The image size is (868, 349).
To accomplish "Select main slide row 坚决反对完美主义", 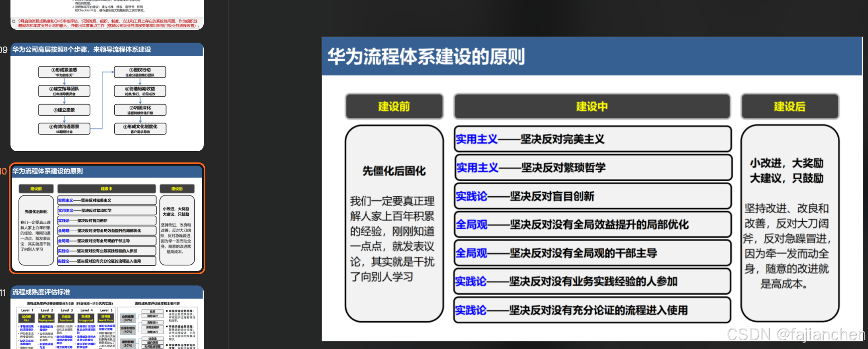I will [593, 139].
